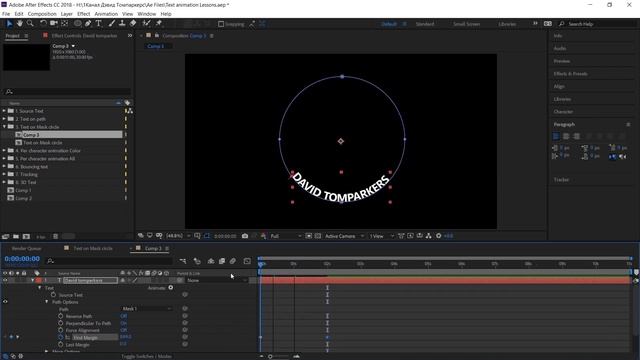Enable left align text in Paragraph panel
Screen dimensions: 640x360
[x=556, y=136]
